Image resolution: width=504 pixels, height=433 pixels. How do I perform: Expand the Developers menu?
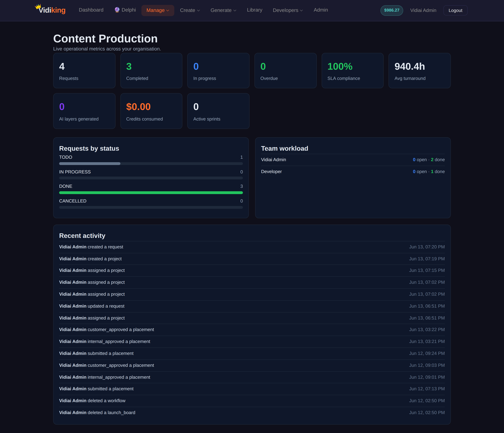click(288, 10)
